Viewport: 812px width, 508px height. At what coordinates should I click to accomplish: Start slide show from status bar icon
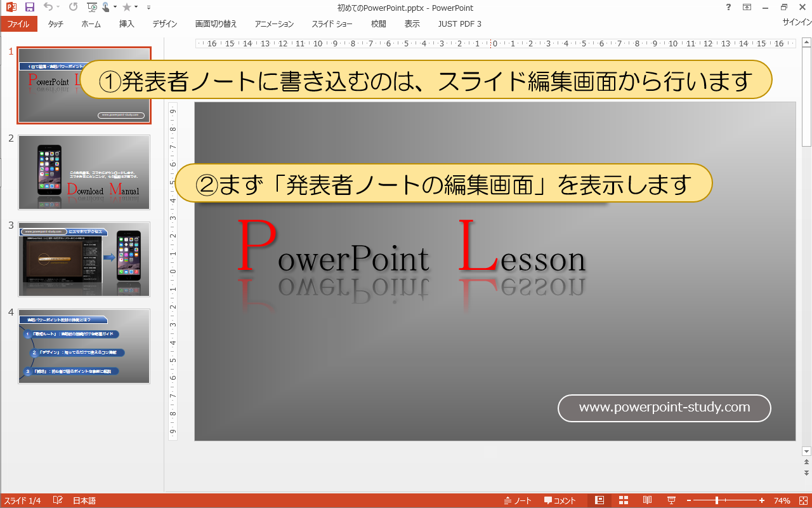(x=671, y=500)
